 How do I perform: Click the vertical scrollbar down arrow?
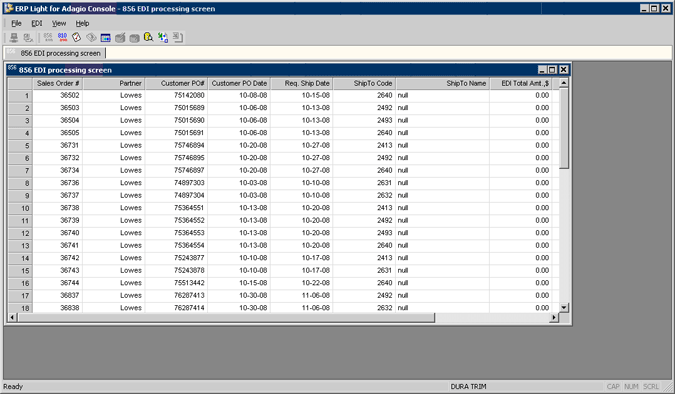pyautogui.click(x=564, y=307)
